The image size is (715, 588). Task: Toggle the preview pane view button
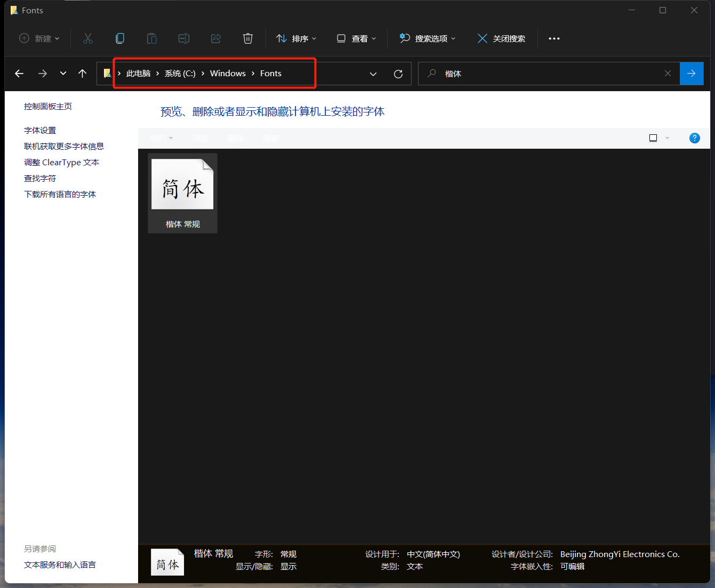coord(653,138)
